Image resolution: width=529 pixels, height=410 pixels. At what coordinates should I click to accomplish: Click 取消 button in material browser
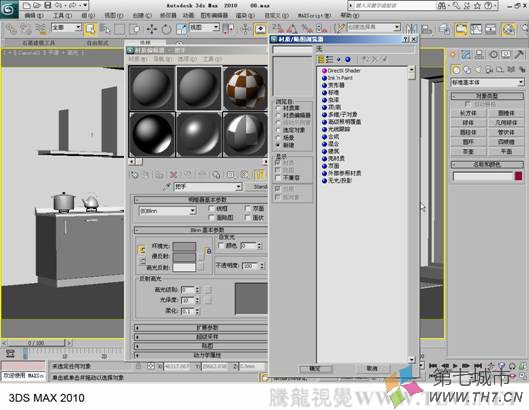(372, 368)
